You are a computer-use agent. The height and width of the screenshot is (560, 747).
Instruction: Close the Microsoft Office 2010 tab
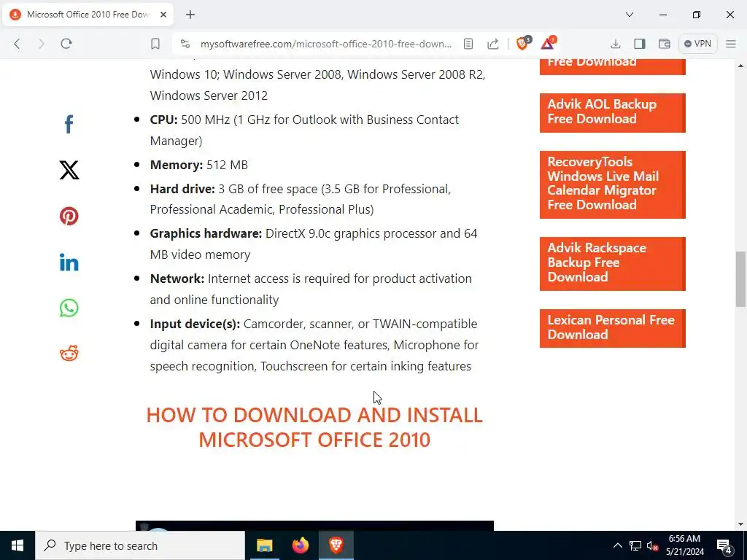[163, 15]
